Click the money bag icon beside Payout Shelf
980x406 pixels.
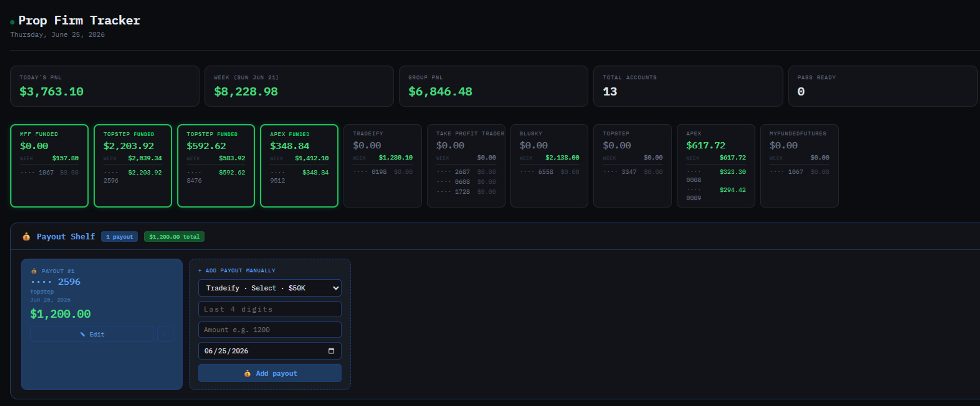point(26,236)
